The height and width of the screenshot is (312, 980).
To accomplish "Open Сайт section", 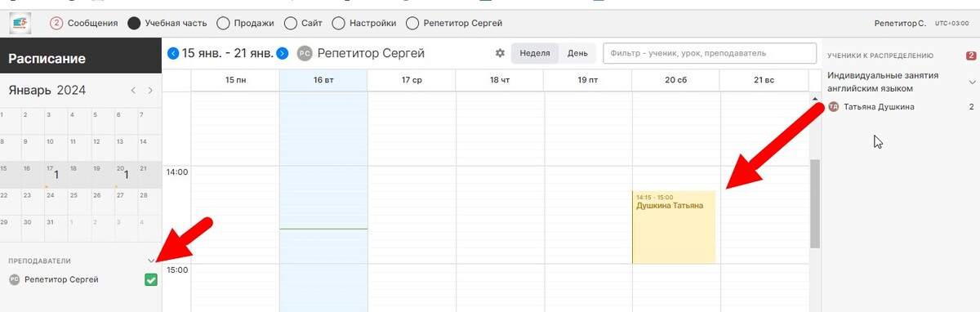I will (303, 23).
